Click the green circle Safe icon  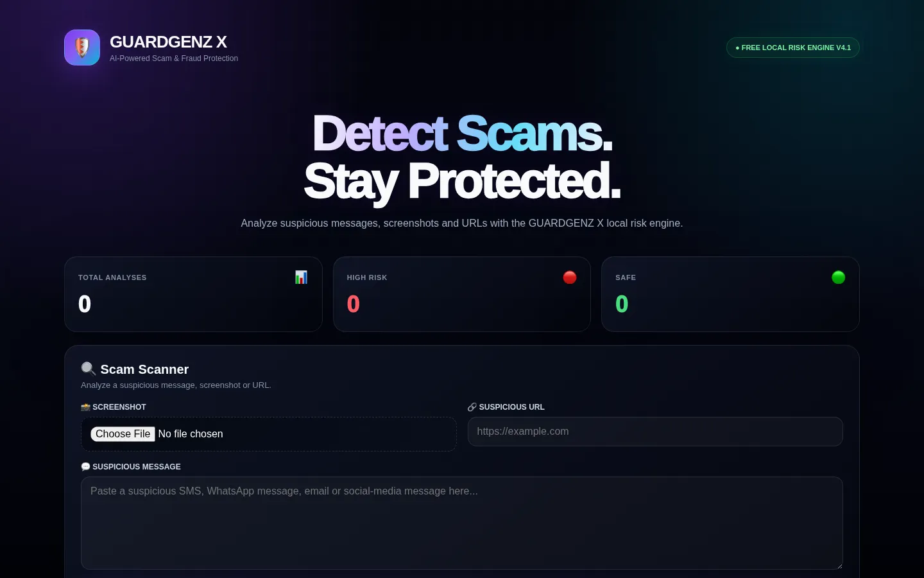coord(838,277)
